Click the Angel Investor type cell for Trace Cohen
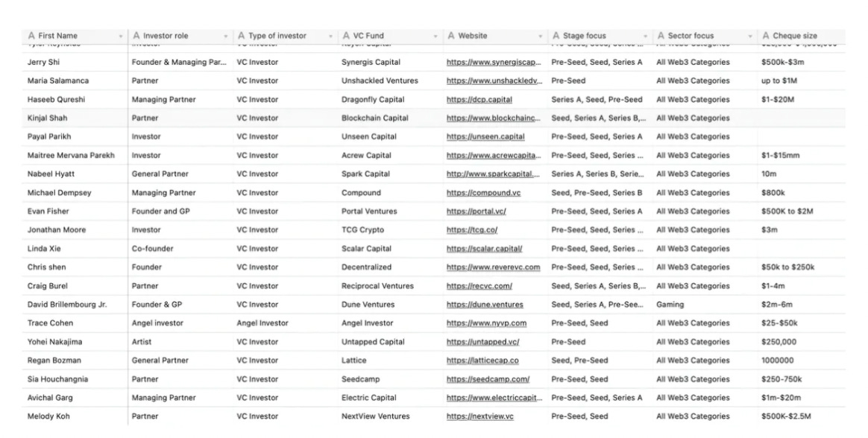Image resolution: width=868 pixels, height=438 pixels. 286,323
